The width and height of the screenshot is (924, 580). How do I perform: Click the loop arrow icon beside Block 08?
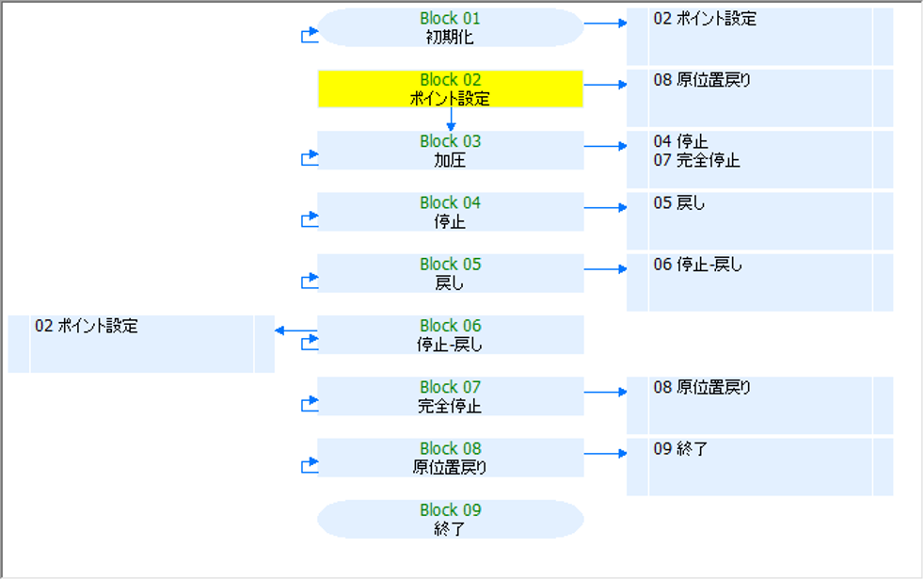(310, 465)
